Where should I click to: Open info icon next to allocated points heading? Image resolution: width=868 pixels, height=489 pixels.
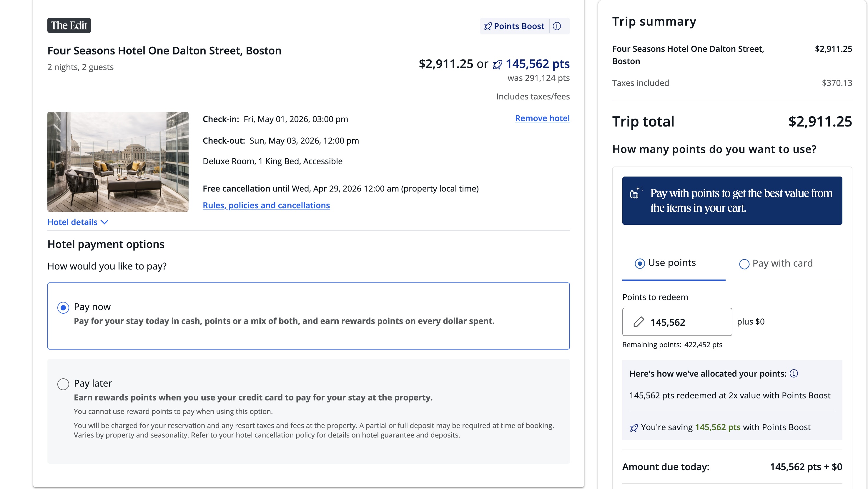tap(794, 373)
